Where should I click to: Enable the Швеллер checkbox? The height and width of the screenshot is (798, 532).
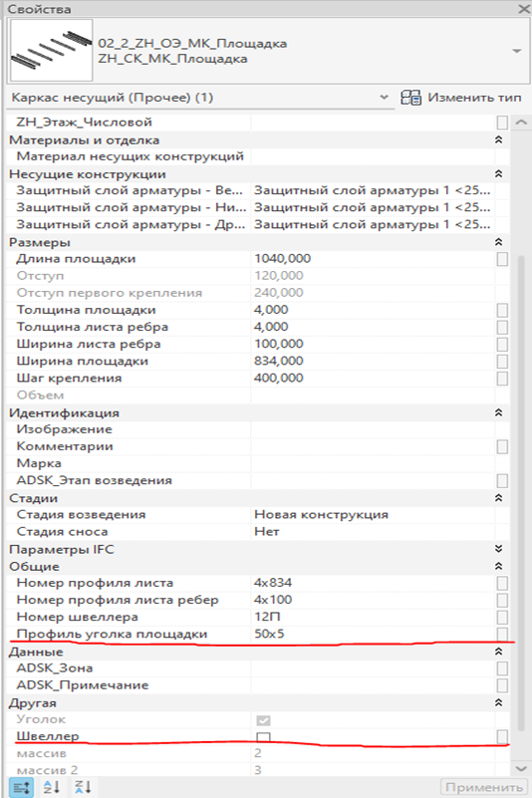263,737
